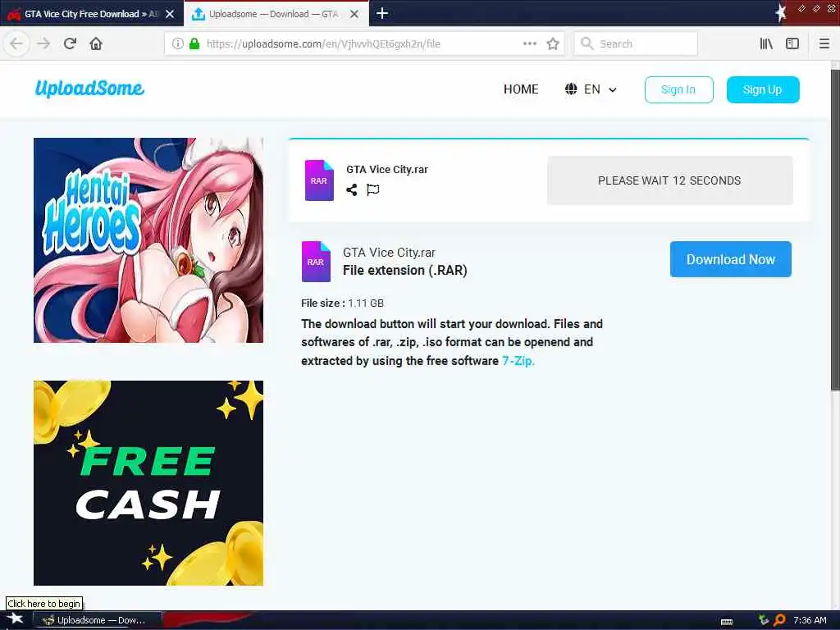
Task: Click inside the browser Search field
Action: pos(636,43)
